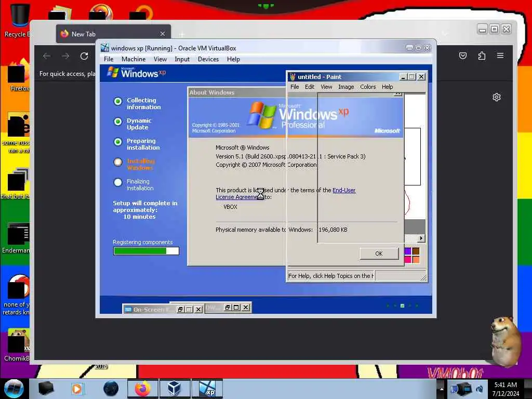Click the Preparing installation step indicator
532x399 pixels.
click(118, 142)
